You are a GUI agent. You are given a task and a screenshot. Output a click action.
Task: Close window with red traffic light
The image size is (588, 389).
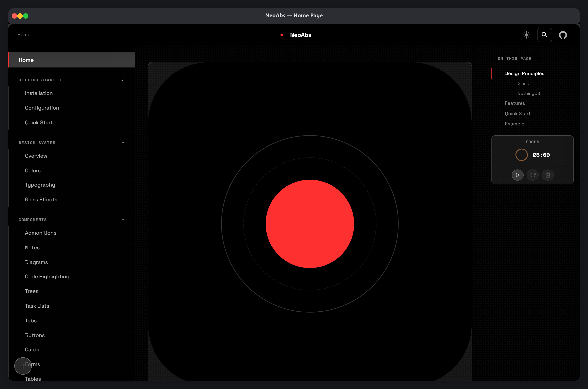(x=14, y=16)
